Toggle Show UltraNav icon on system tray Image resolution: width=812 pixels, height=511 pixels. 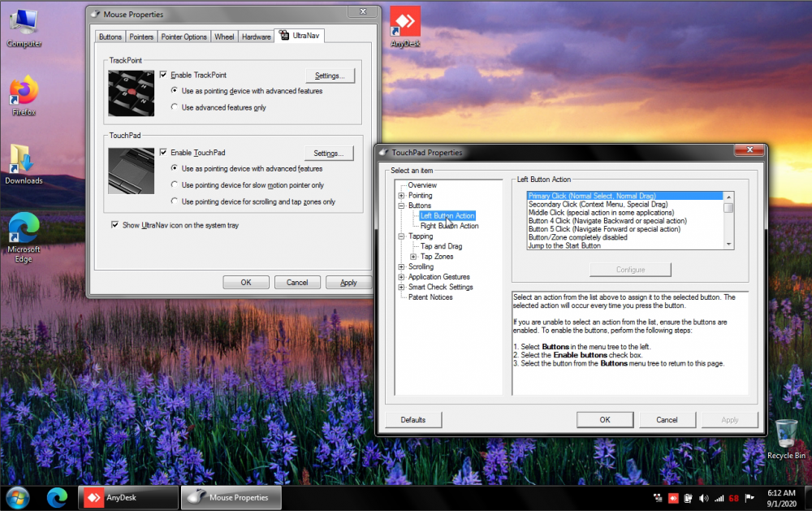(x=115, y=225)
